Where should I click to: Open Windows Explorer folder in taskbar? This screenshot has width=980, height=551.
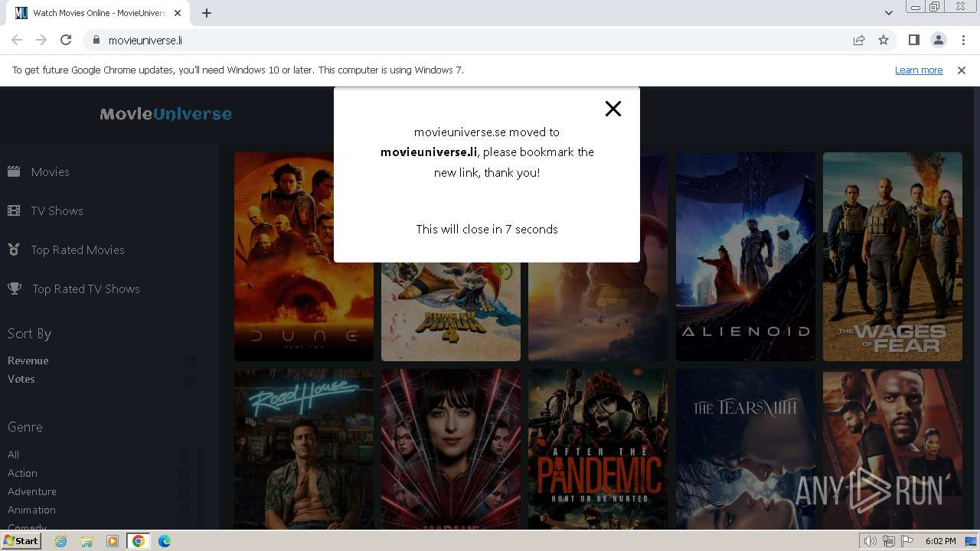pyautogui.click(x=87, y=541)
